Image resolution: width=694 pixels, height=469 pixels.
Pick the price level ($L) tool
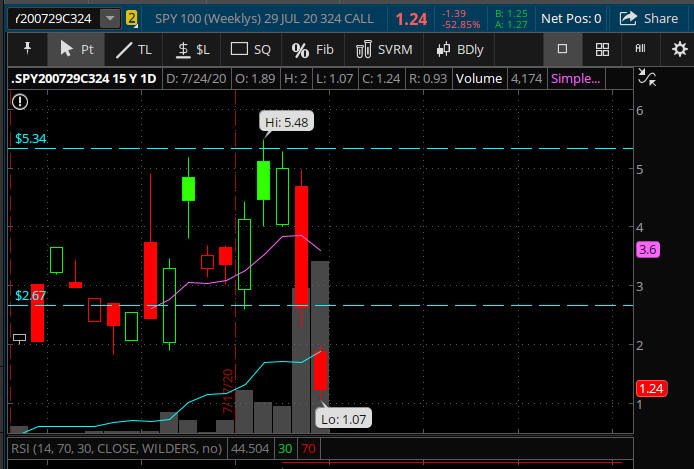click(x=192, y=49)
